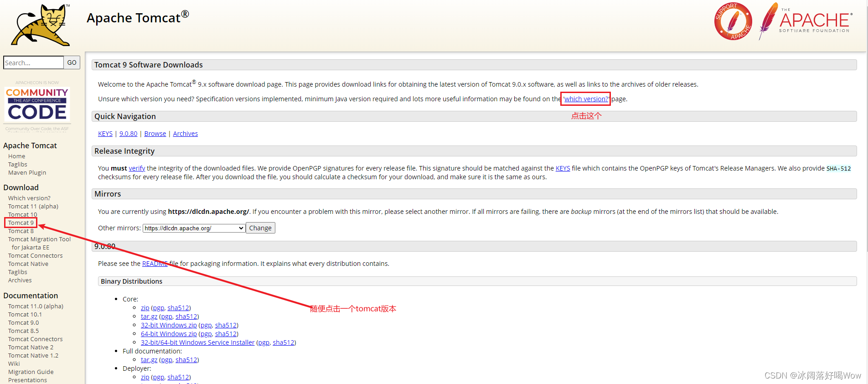This screenshot has height=384, width=868.
Task: Open the Archives quick navigation link
Action: coord(186,134)
